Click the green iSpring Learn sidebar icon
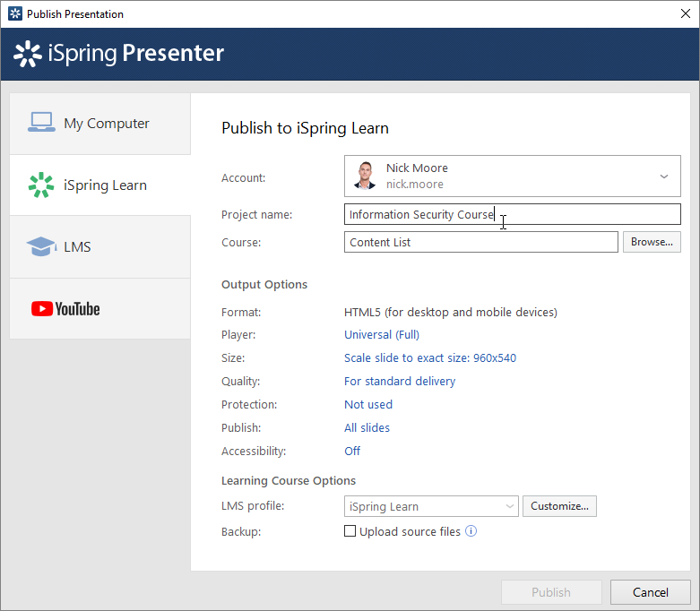This screenshot has width=700, height=611. (41, 185)
